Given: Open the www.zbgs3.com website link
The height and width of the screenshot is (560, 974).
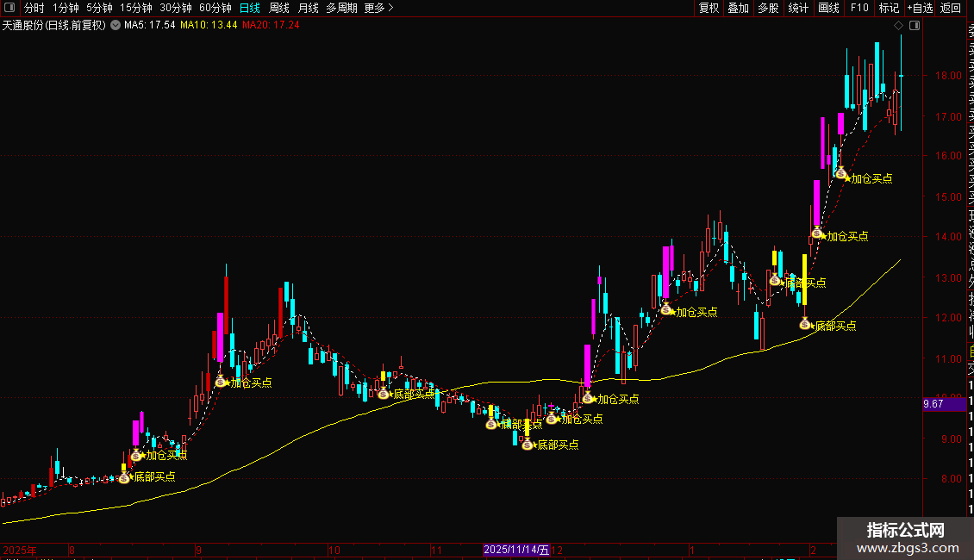Looking at the screenshot, I should (908, 548).
